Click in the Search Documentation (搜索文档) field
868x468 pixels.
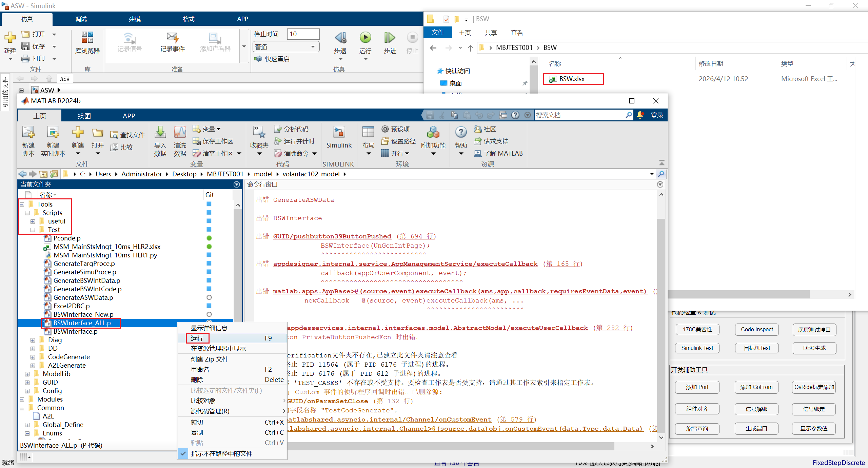580,115
